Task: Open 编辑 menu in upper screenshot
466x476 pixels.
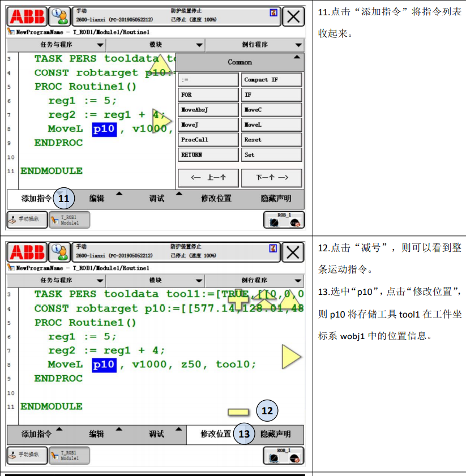Action: tap(97, 199)
